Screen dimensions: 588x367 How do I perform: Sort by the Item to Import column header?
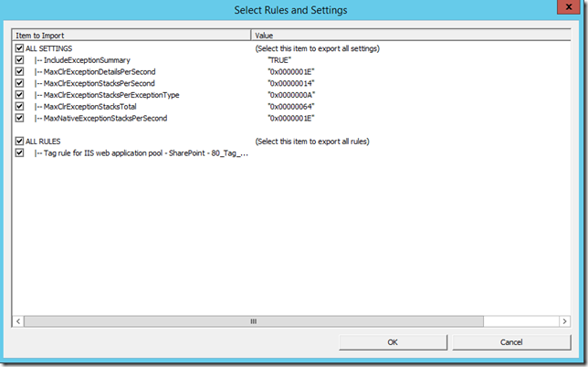click(131, 35)
